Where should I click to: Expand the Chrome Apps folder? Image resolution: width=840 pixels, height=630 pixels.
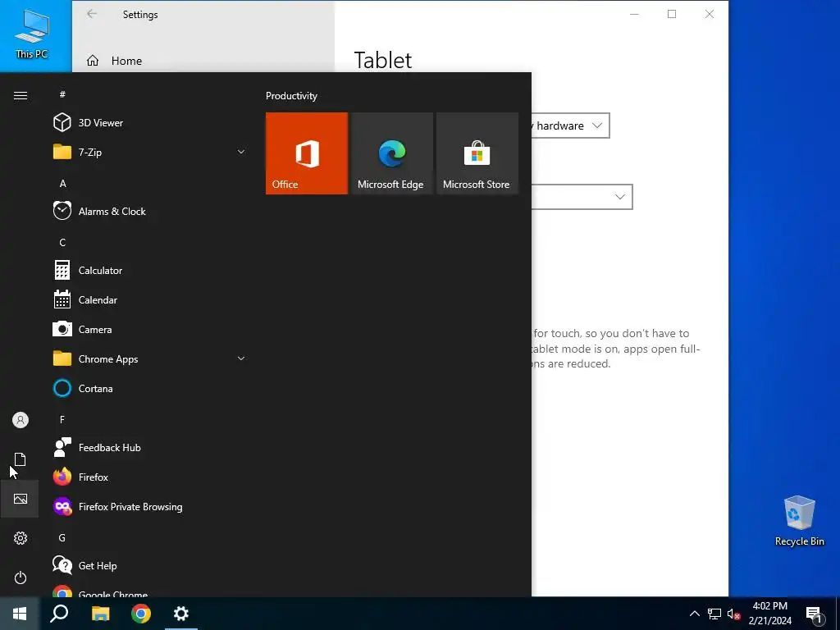pyautogui.click(x=150, y=359)
